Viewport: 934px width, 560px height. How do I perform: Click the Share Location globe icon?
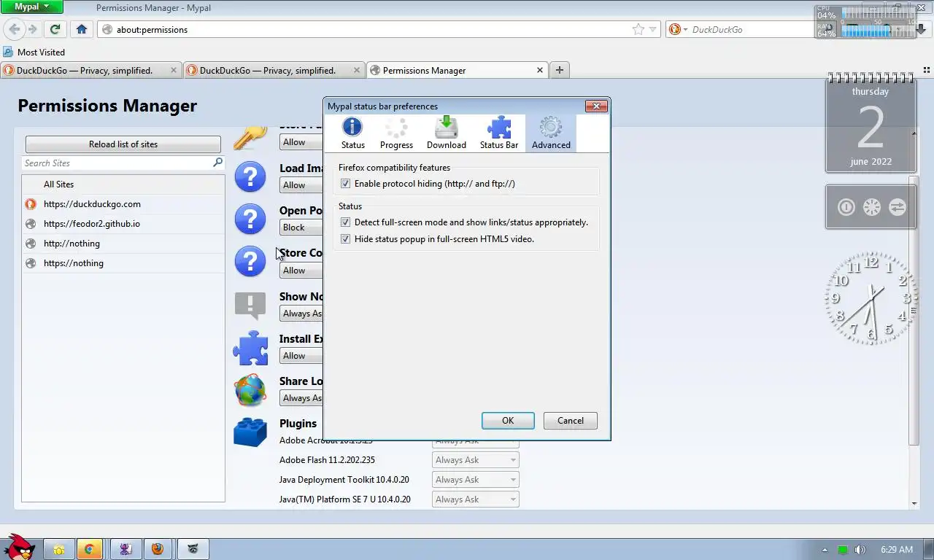tap(250, 390)
